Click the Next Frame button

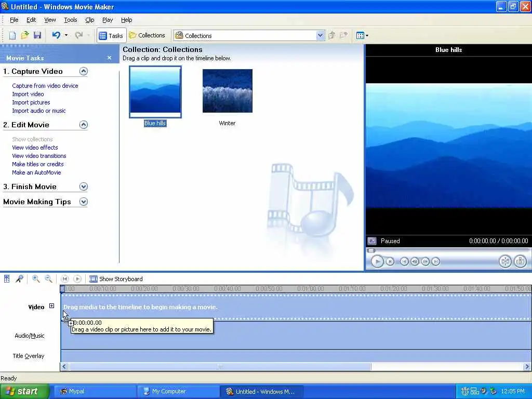pos(425,262)
